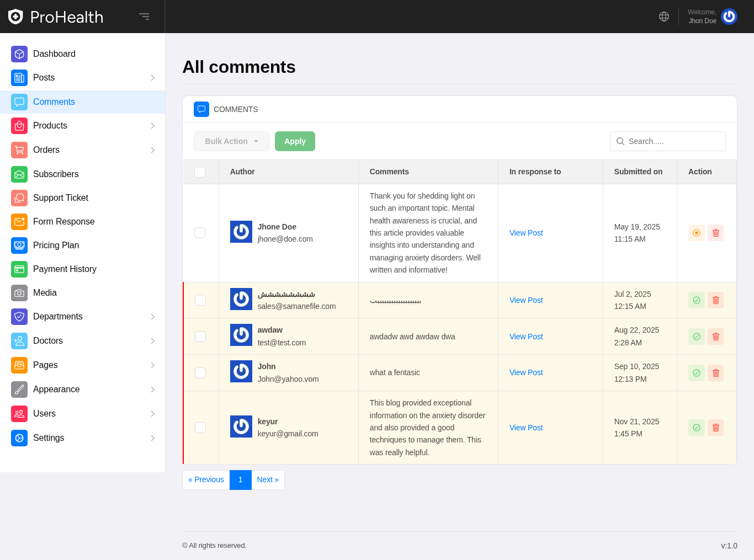Approve awdaw's comment with green check icon
Viewport: 754px width, 560px height.
pyautogui.click(x=696, y=337)
